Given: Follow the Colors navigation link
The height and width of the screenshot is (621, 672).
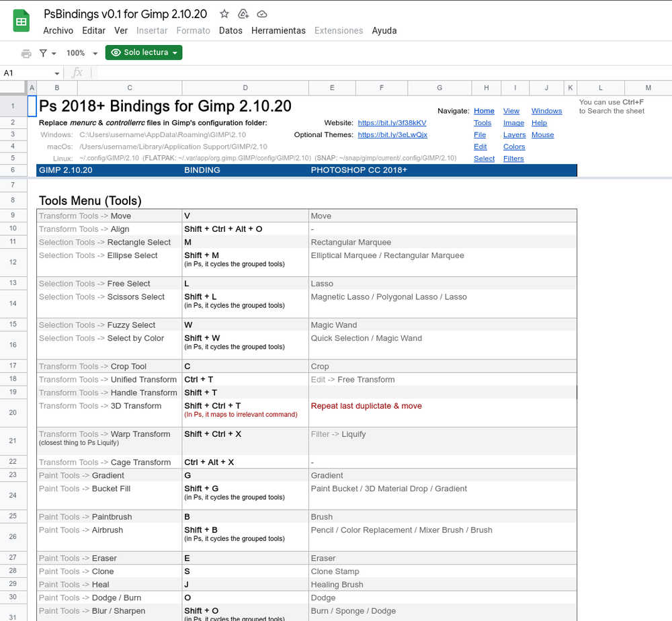Looking at the screenshot, I should click(x=514, y=147).
